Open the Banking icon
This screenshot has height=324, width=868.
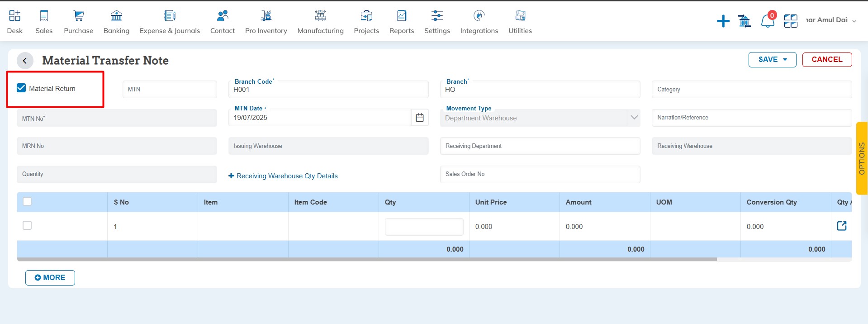click(116, 16)
